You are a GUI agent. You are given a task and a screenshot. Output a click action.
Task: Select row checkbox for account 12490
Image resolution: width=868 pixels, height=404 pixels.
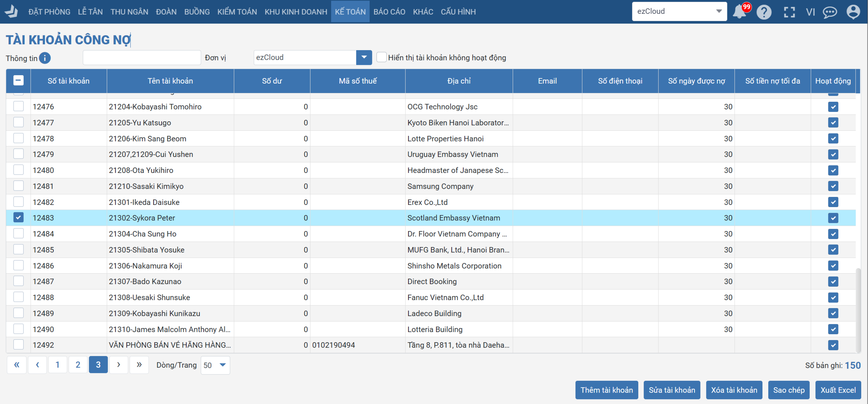[x=19, y=329]
